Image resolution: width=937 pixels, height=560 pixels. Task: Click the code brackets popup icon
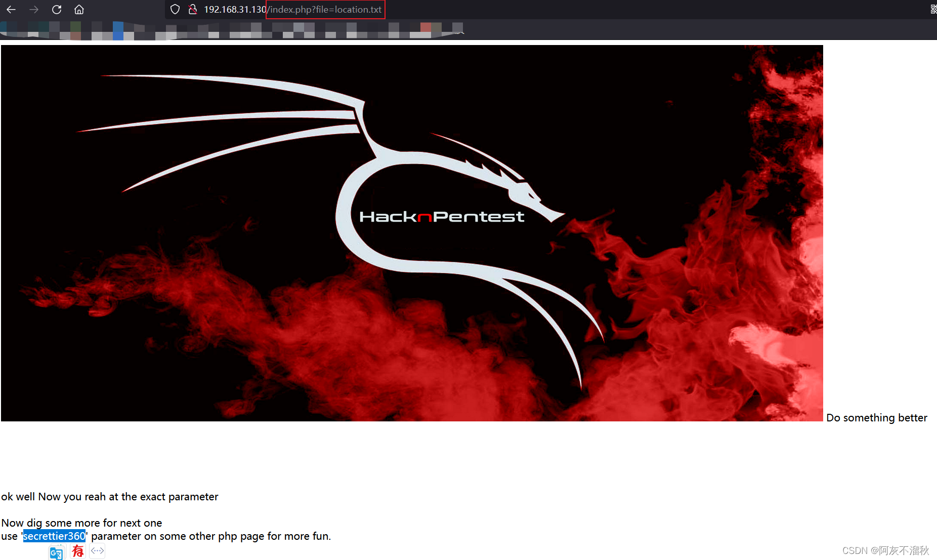97,551
